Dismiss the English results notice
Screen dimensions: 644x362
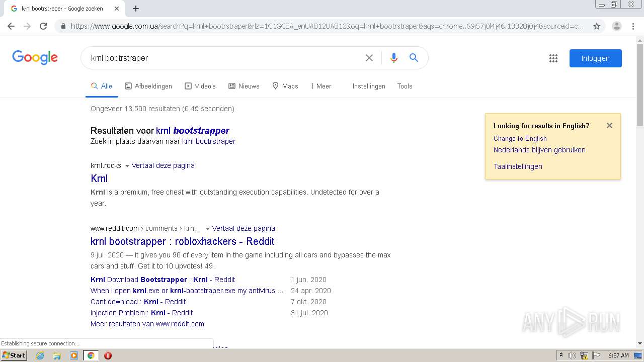click(x=609, y=126)
